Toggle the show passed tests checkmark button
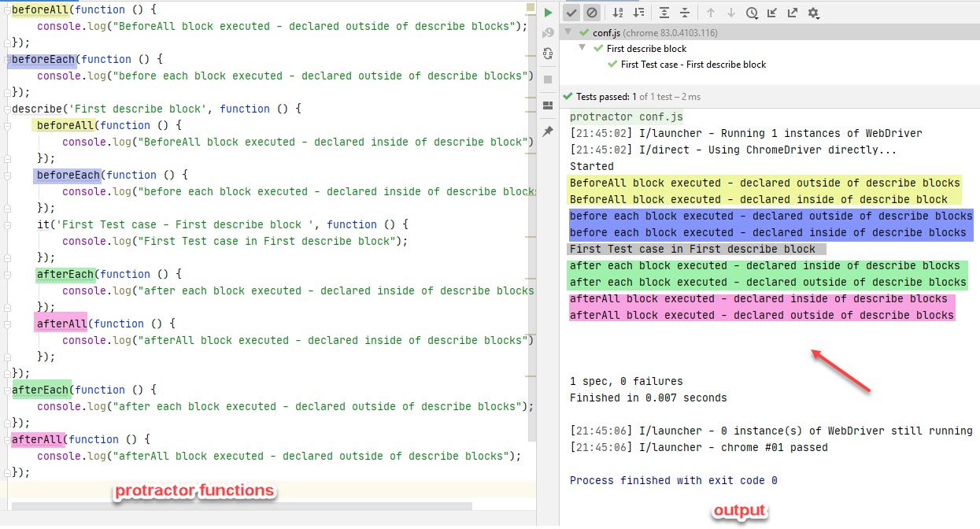 572,13
